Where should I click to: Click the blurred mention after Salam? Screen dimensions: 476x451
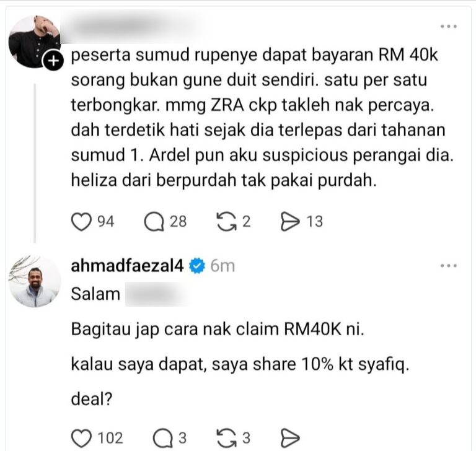[156, 294]
